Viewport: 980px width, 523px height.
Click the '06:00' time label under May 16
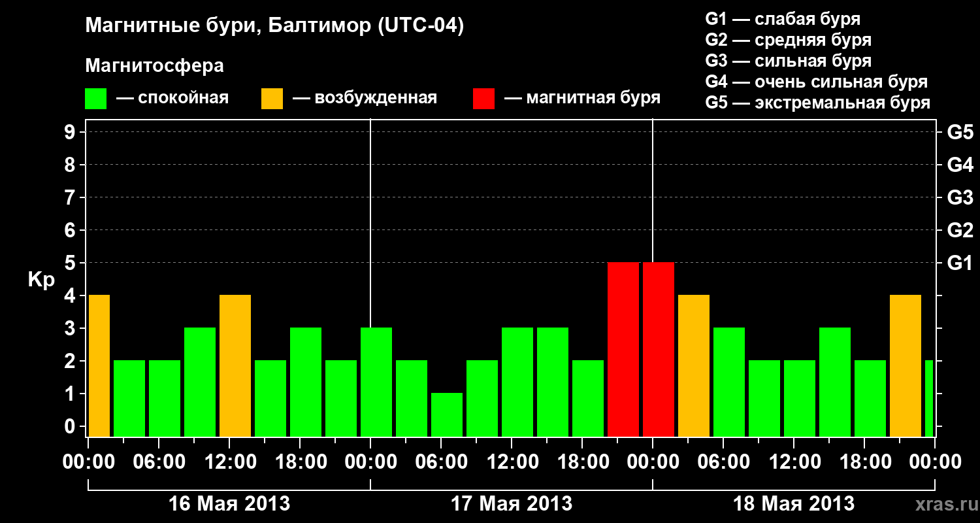click(x=159, y=463)
